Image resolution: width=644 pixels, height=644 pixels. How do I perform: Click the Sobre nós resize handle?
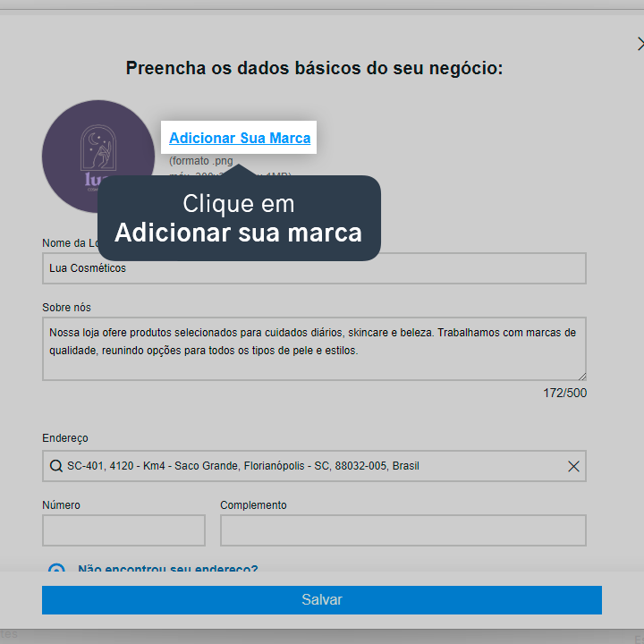(x=582, y=377)
